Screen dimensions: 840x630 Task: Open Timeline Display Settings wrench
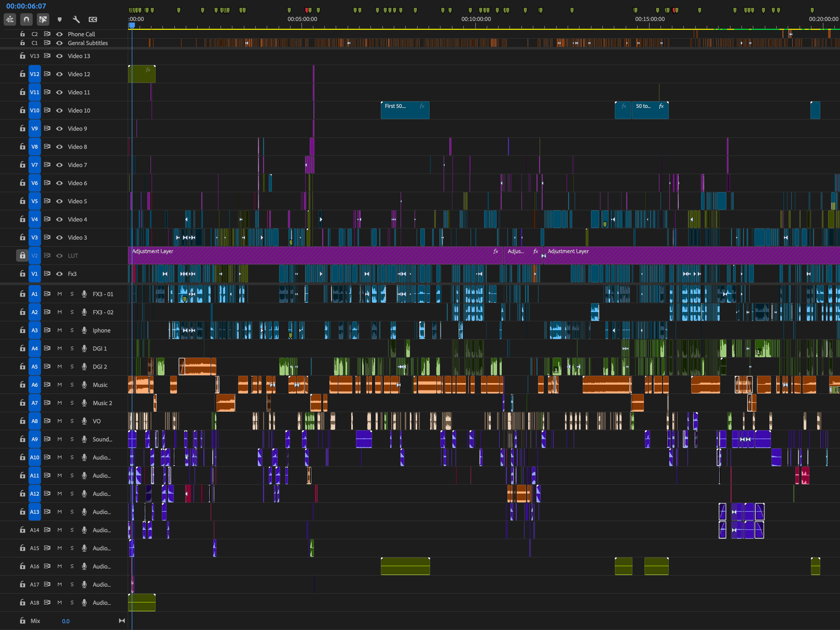point(76,19)
